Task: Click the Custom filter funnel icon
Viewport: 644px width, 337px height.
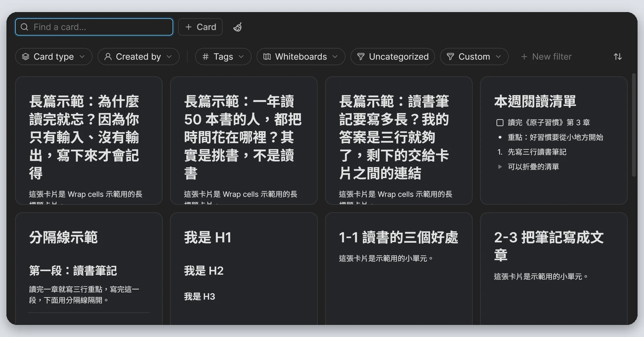Action: coord(450,57)
